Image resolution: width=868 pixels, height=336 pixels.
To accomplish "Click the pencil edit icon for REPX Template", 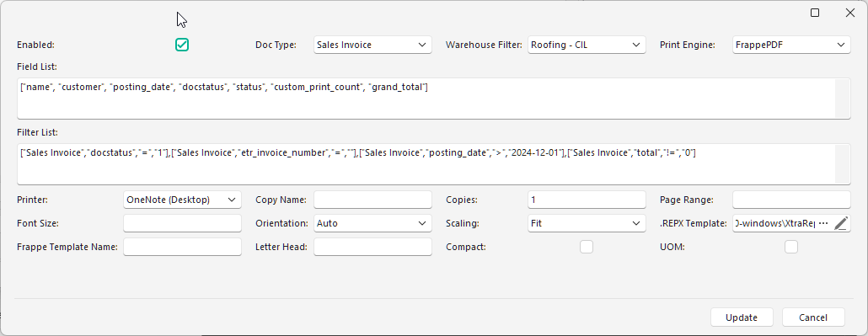I will tap(840, 224).
